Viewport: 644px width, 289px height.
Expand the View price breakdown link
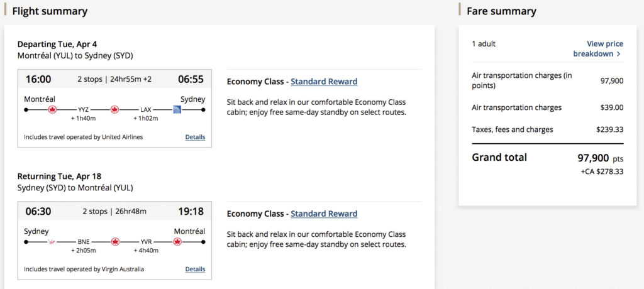[x=597, y=48]
